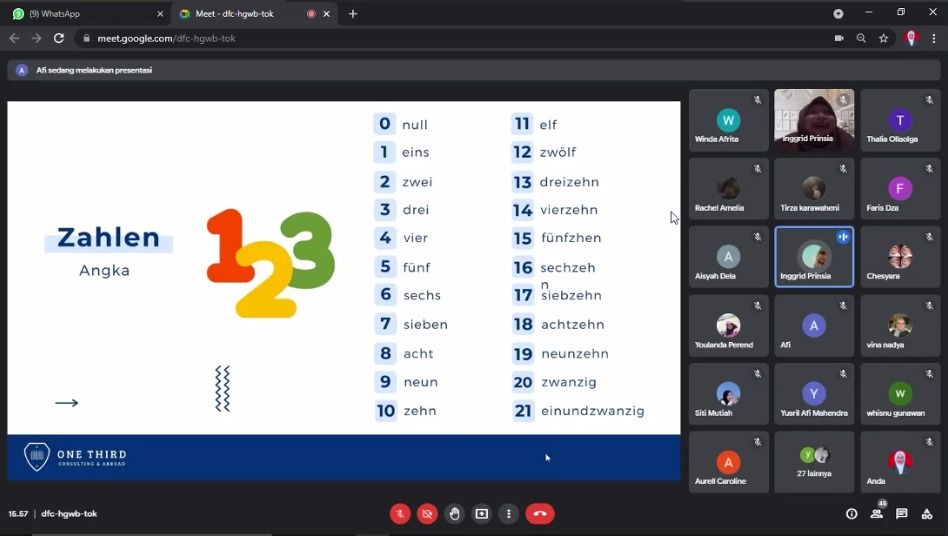Image resolution: width=948 pixels, height=536 pixels.
Task: Click the shared Zahlen presentation slide
Action: tap(343, 291)
